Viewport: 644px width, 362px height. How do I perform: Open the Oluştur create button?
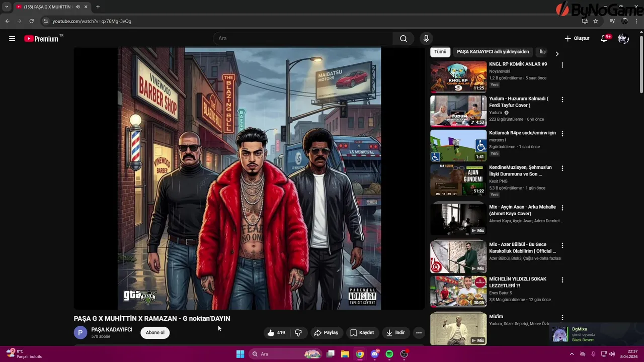(x=577, y=38)
